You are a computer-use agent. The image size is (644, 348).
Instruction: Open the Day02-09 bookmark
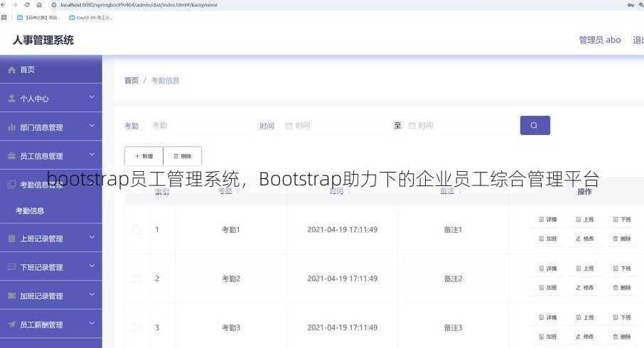pyautogui.click(x=91, y=18)
